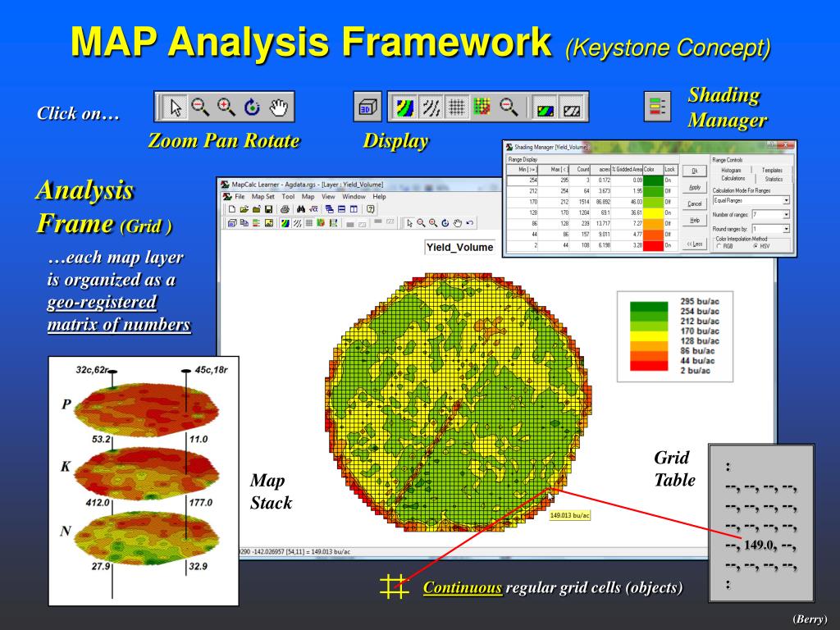840x630 pixels.
Task: Toggle Lock for the 170 to 212 range row
Action: click(x=671, y=202)
